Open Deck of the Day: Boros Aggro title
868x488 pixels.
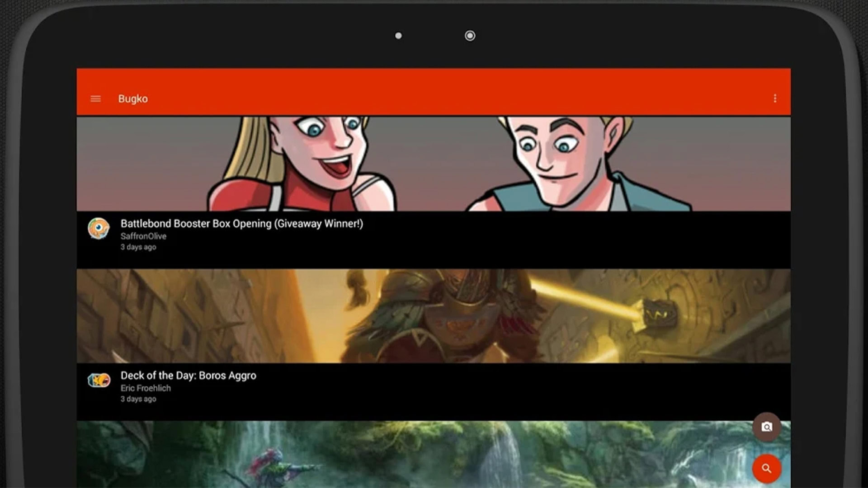coord(188,375)
